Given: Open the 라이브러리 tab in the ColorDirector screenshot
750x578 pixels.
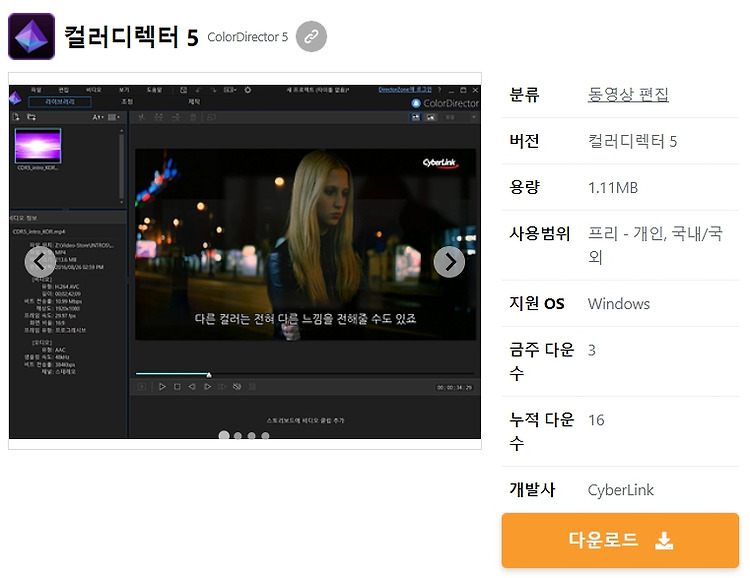Looking at the screenshot, I should point(60,102).
